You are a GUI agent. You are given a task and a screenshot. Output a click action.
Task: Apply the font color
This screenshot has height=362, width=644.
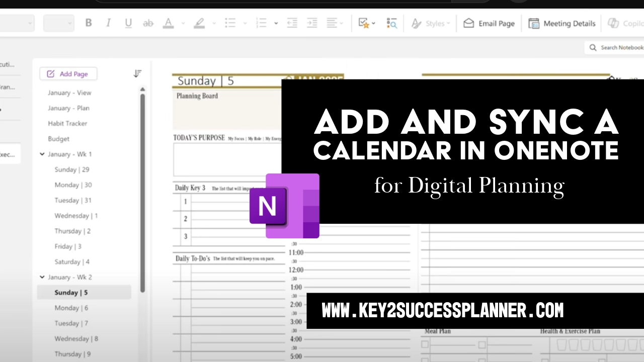point(169,23)
